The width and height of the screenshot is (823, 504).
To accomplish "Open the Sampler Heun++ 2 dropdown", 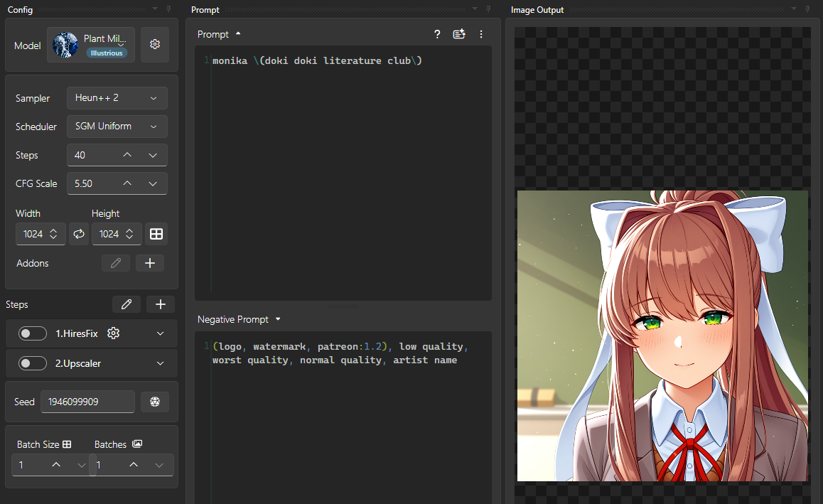I will coord(117,98).
